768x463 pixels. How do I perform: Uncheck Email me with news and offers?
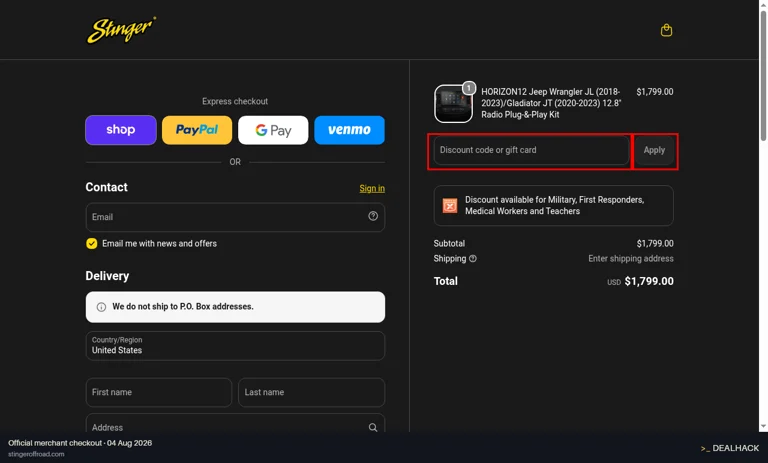pyautogui.click(x=92, y=244)
